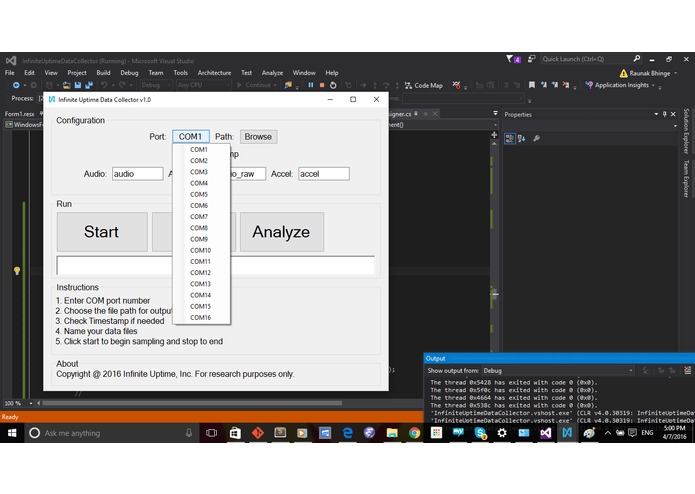This screenshot has height=494, width=695.
Task: Open File Explorer from the taskbar
Action: point(392,433)
